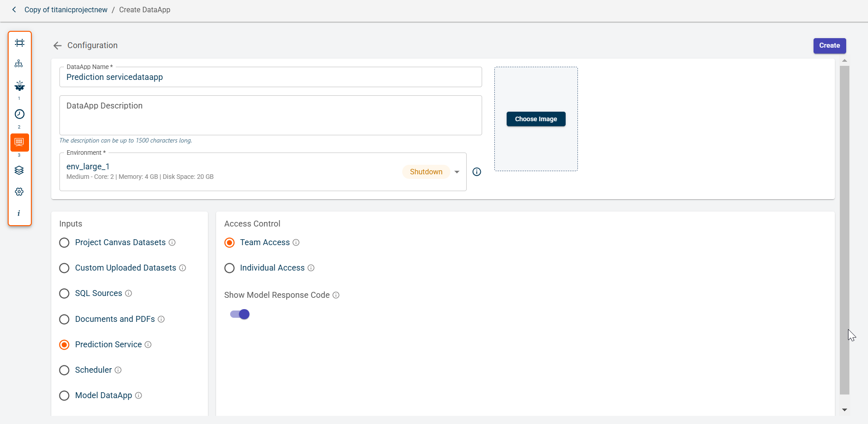Select the highlighted DataApps sidebar icon
Viewport: 868px width, 424px height.
(20, 142)
